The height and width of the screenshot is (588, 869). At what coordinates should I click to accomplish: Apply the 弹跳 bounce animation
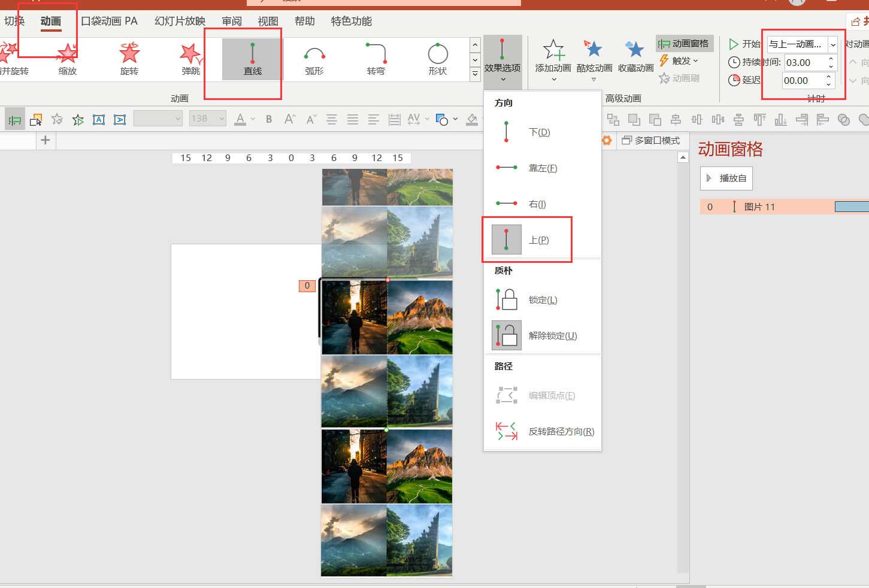pyautogui.click(x=190, y=59)
